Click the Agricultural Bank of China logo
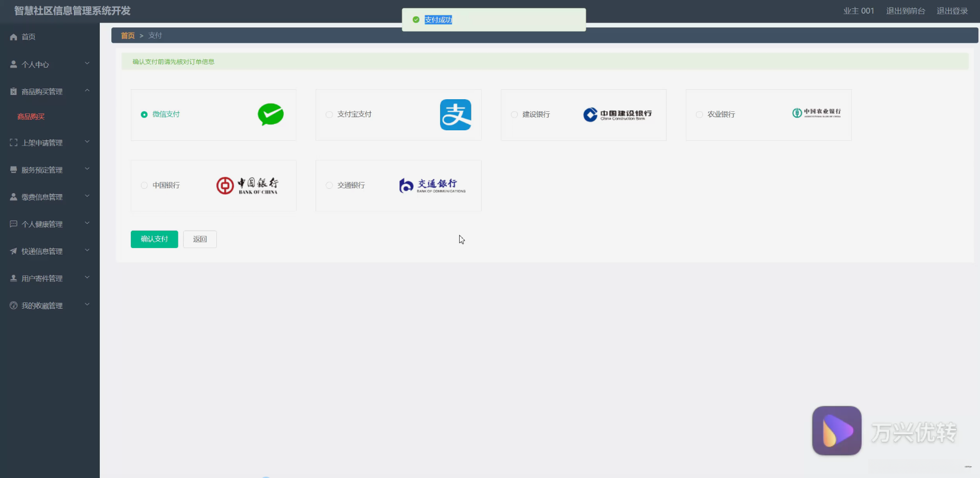 click(816, 113)
